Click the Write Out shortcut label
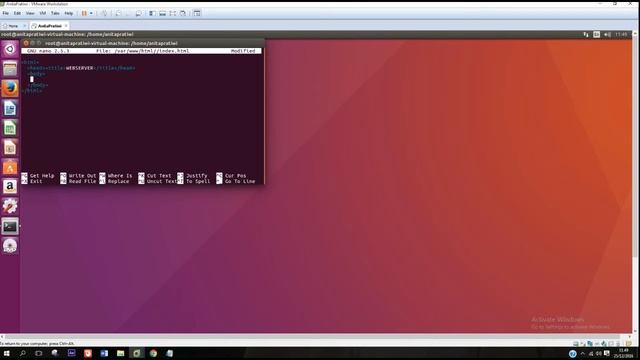Image resolution: width=640 pixels, height=360 pixels. [x=82, y=176]
